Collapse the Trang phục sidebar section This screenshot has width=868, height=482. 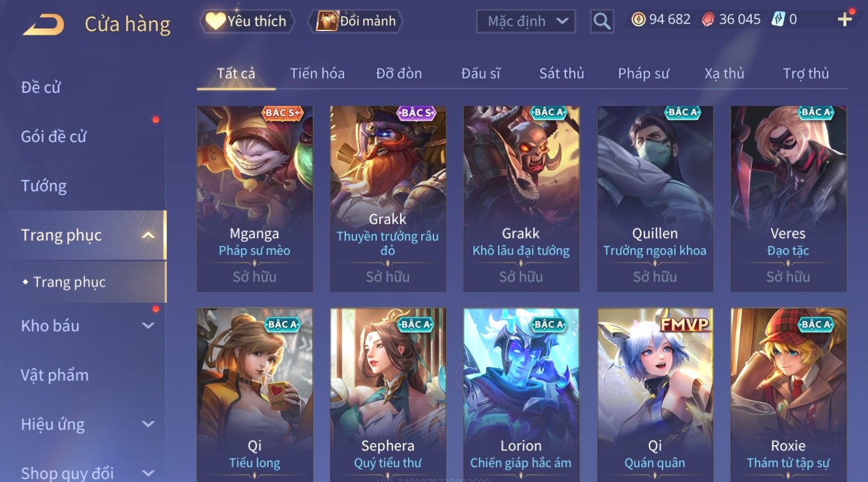(148, 235)
